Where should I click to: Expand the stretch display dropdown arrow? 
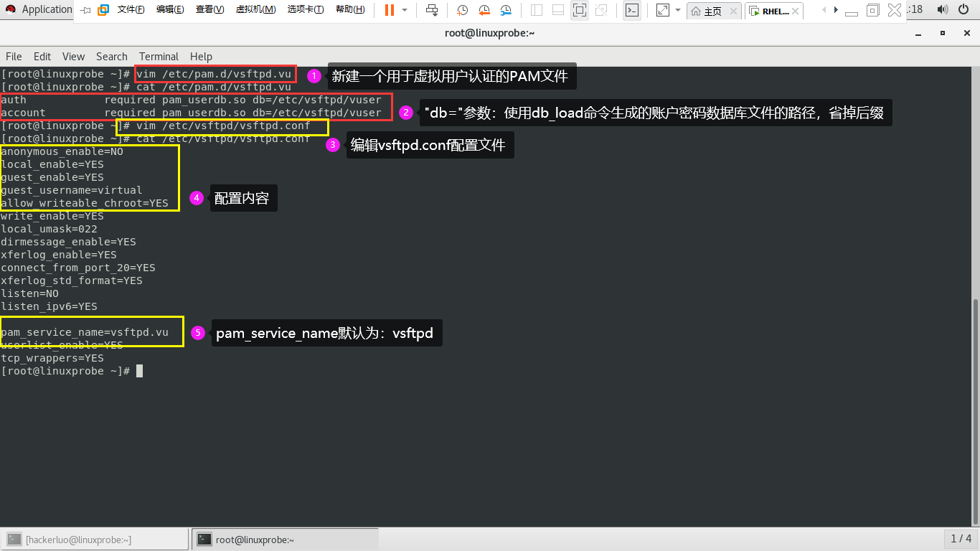pyautogui.click(x=678, y=10)
